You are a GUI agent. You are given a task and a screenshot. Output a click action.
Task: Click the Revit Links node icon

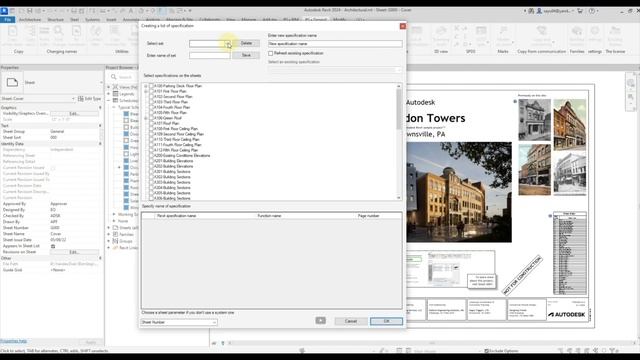pyautogui.click(x=116, y=247)
